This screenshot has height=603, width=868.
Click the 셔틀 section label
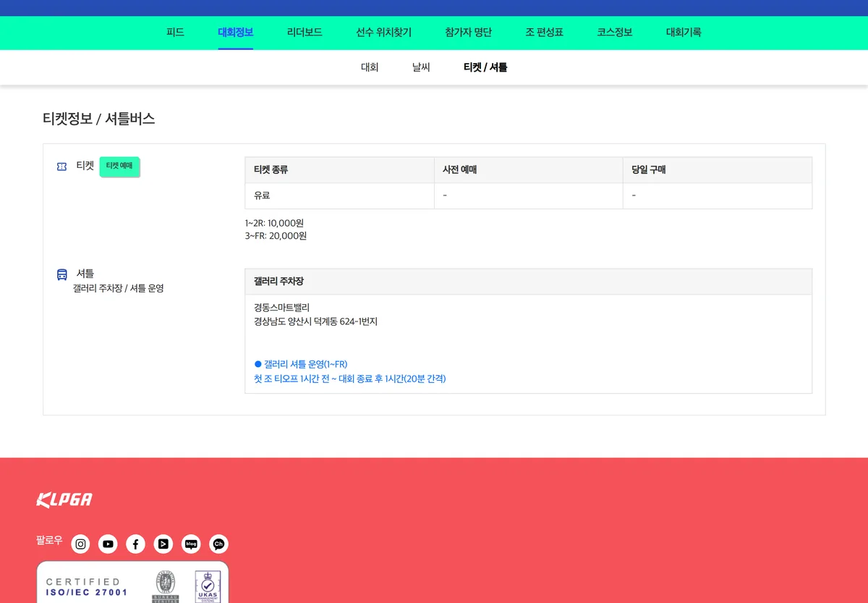85,274
